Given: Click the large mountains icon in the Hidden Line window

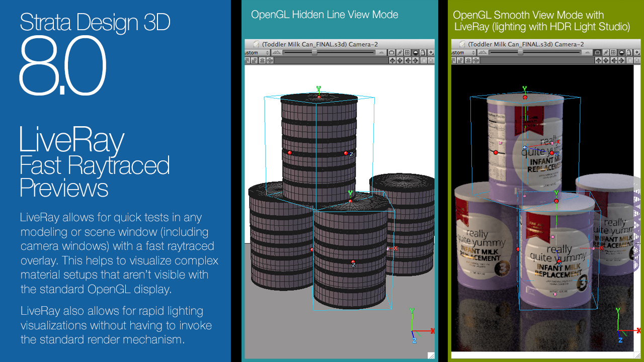Looking at the screenshot, I should click(277, 52).
